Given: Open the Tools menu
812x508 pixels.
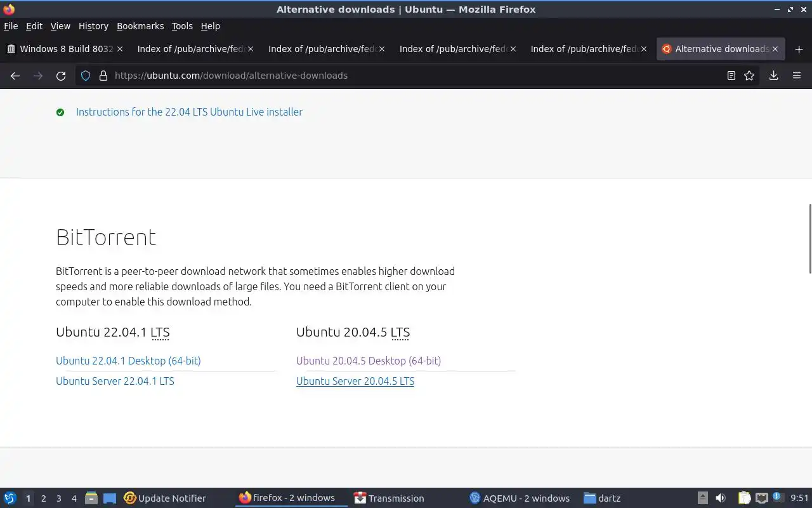Looking at the screenshot, I should [x=182, y=26].
